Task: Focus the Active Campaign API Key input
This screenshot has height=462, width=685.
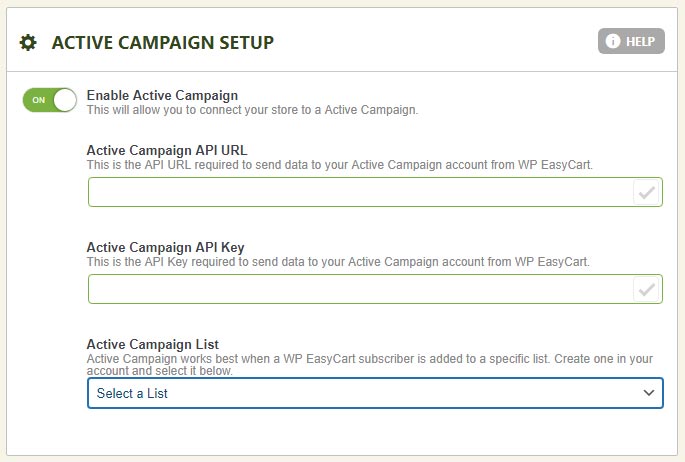Action: (x=360, y=290)
